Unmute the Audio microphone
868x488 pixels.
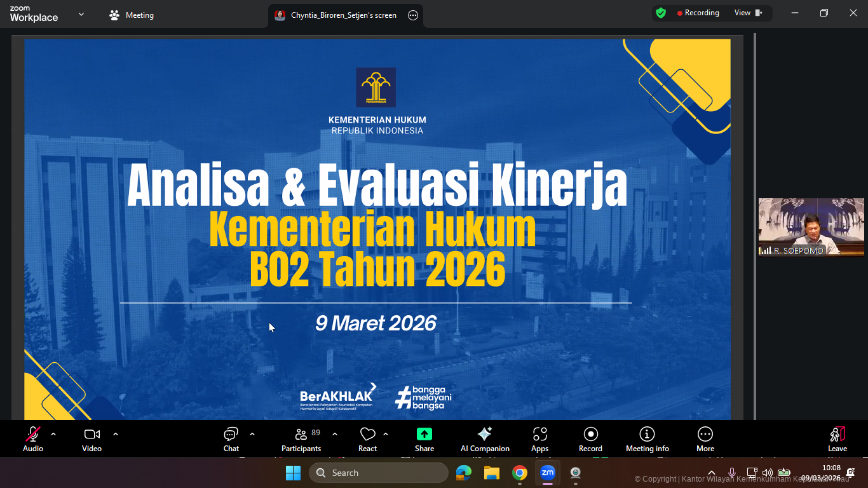[x=32, y=439]
